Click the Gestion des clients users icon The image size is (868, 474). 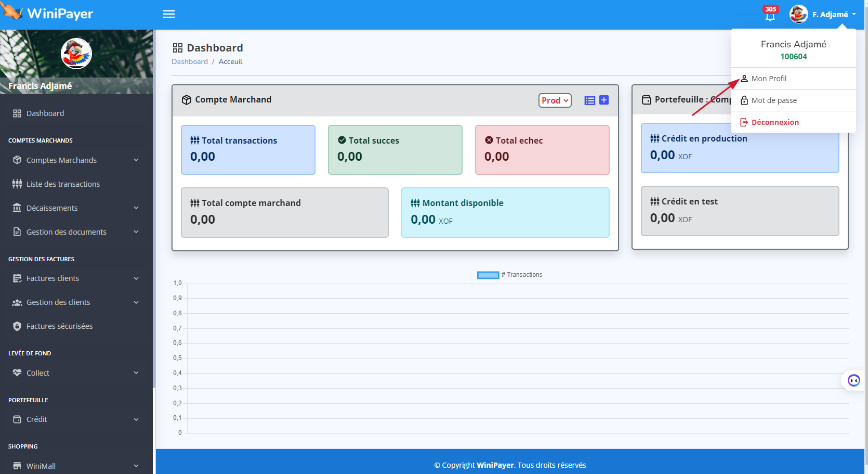17,302
